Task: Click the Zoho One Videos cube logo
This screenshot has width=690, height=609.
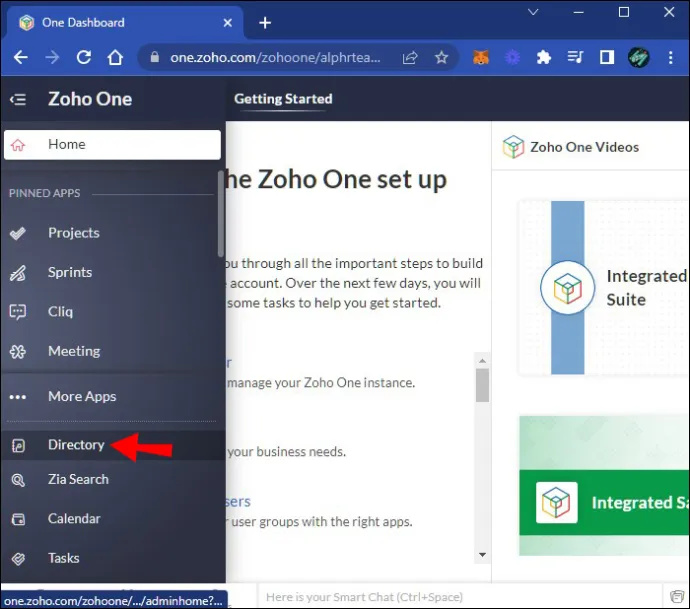Action: point(513,147)
